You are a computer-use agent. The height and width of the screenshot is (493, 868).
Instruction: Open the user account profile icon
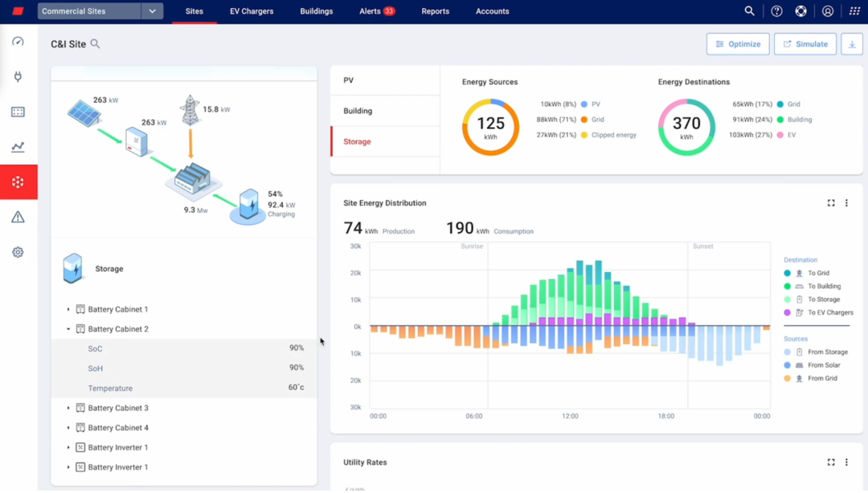(x=828, y=11)
